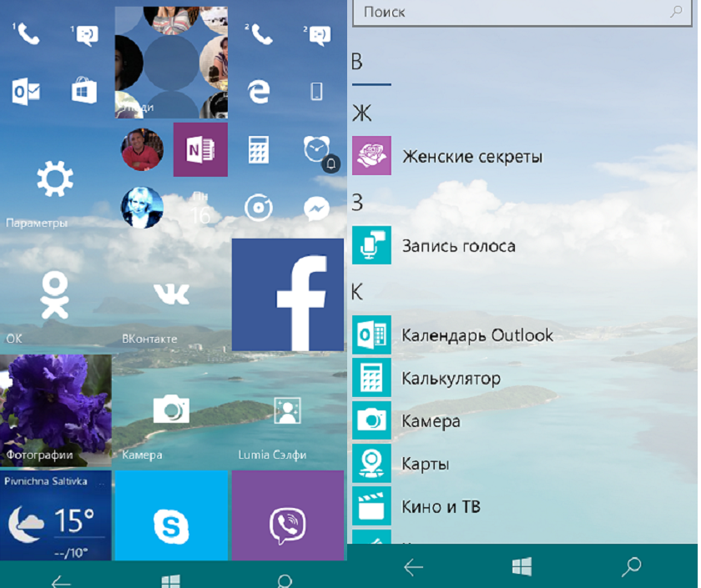The width and height of the screenshot is (701, 588).
Task: Open pinned contact with blonde hair
Action: (x=142, y=208)
